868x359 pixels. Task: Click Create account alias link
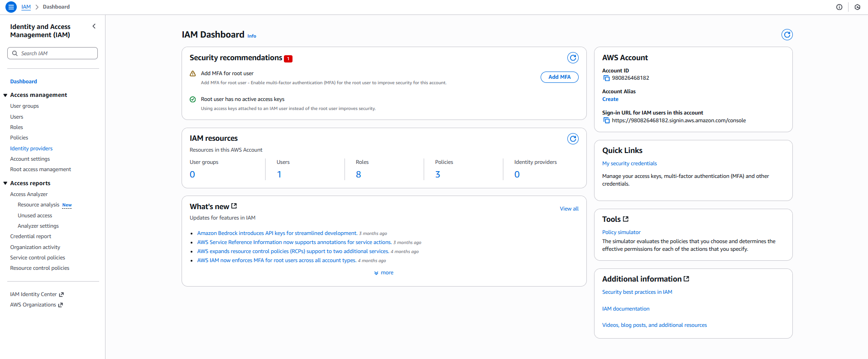pos(610,99)
